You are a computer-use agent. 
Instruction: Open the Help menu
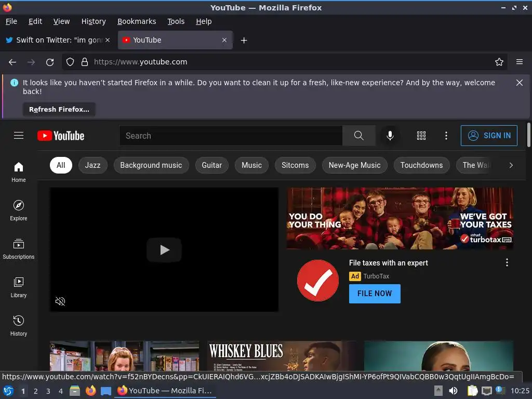click(204, 21)
